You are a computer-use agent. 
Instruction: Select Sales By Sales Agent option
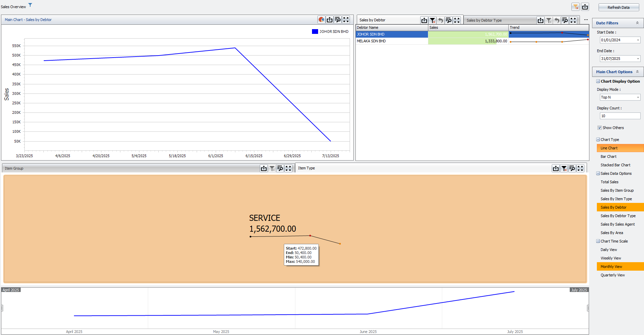click(x=618, y=224)
